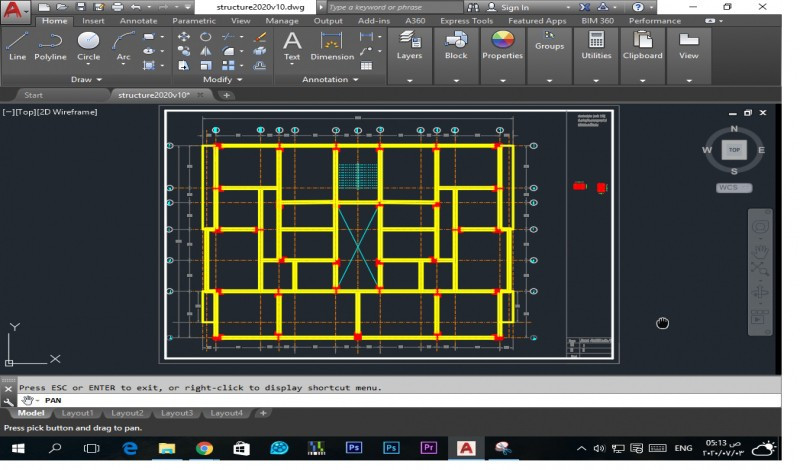This screenshot has width=800, height=470.
Task: Expand the Modify panel dropdown
Action: pos(222,80)
